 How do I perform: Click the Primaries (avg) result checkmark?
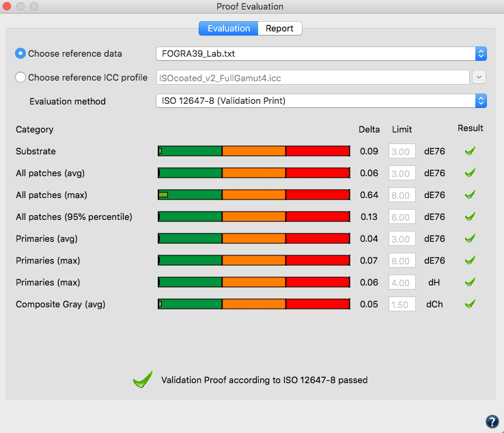470,238
